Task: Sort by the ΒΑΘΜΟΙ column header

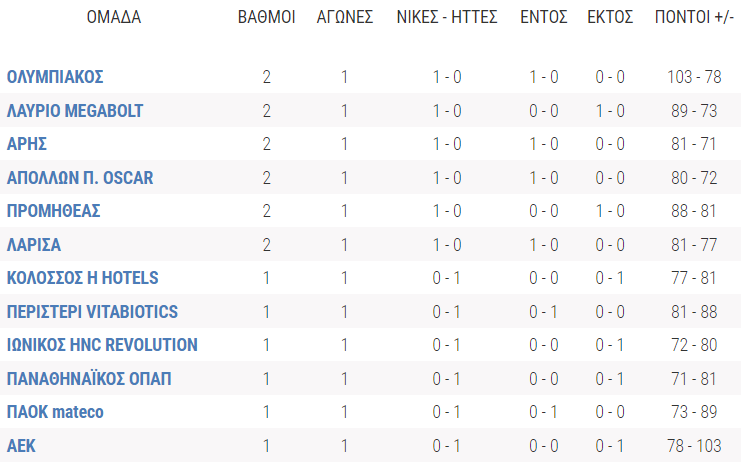Action: [x=266, y=18]
